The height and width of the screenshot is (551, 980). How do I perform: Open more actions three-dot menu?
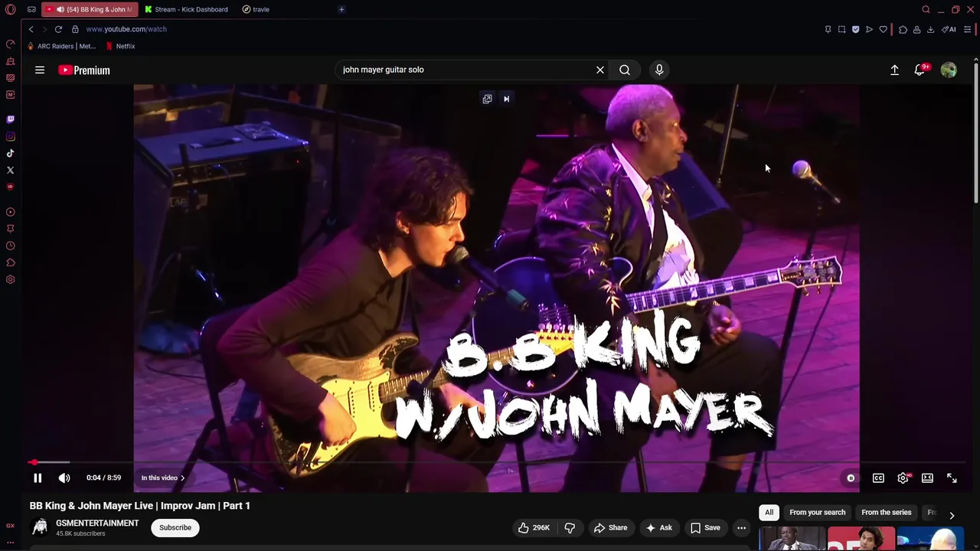[x=741, y=527]
